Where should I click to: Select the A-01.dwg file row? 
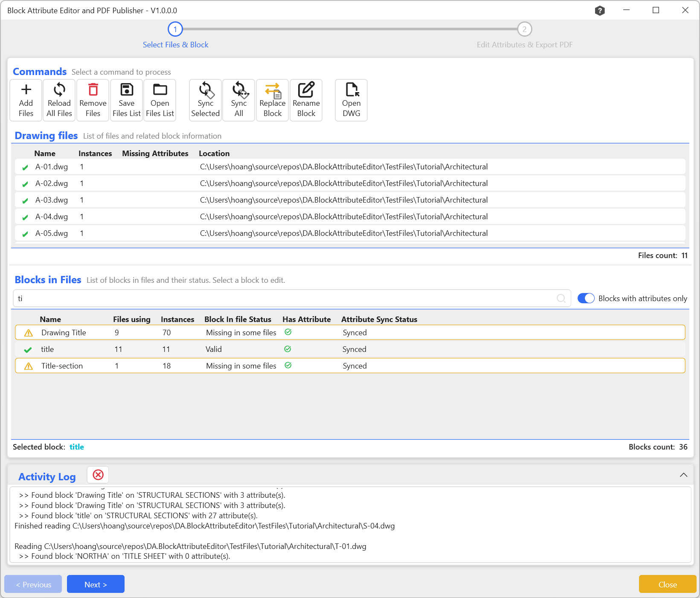click(x=350, y=167)
